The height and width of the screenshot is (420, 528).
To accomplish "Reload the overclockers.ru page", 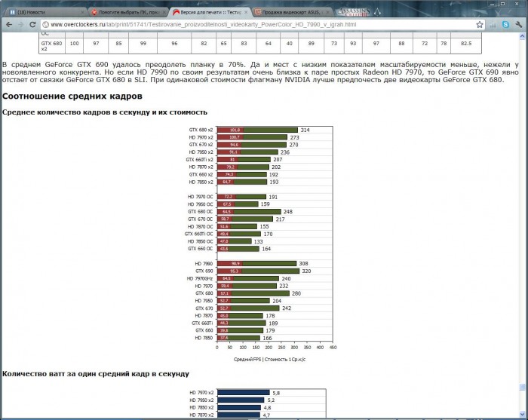I will [x=32, y=25].
